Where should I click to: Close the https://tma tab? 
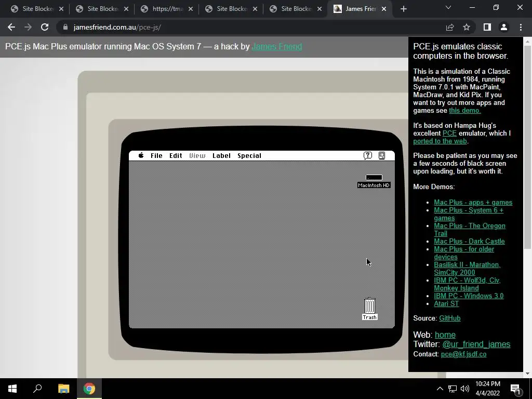[x=191, y=9]
